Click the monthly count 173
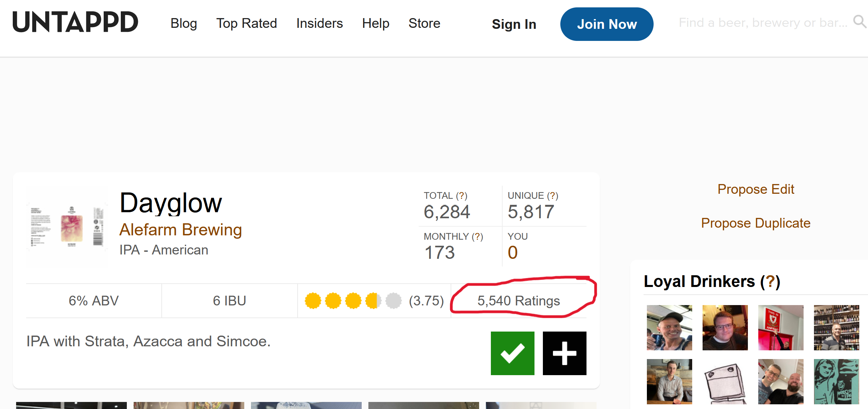The width and height of the screenshot is (868, 409). 439,252
